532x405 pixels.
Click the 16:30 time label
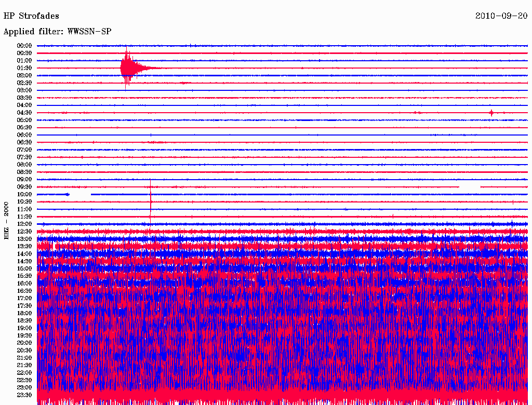(24, 291)
